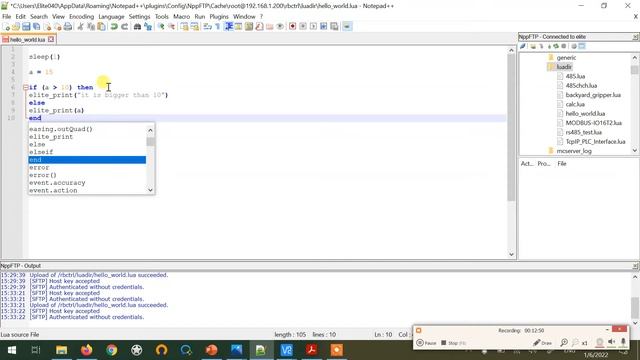Click NppFTP abort icon
This screenshot has height=360, width=640.
click(564, 47)
